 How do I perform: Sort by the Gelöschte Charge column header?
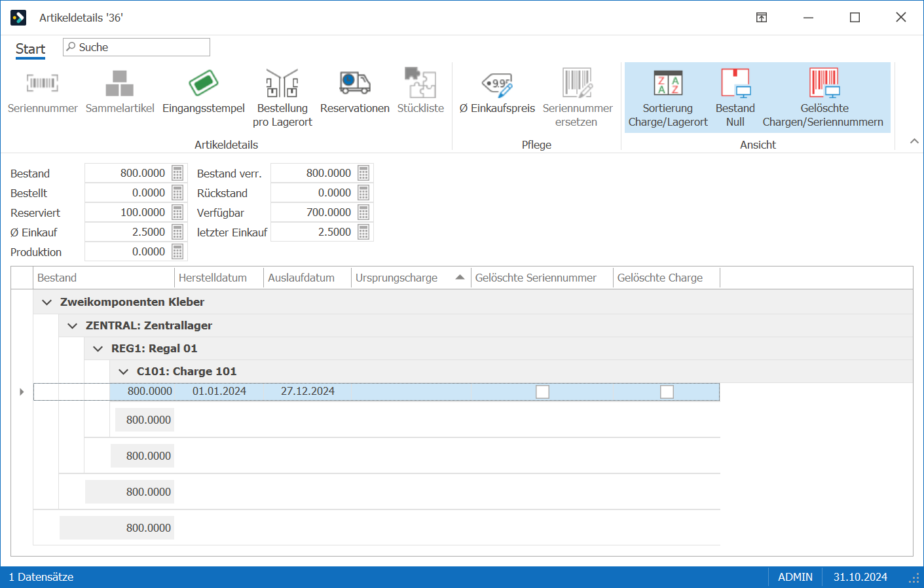click(667, 278)
